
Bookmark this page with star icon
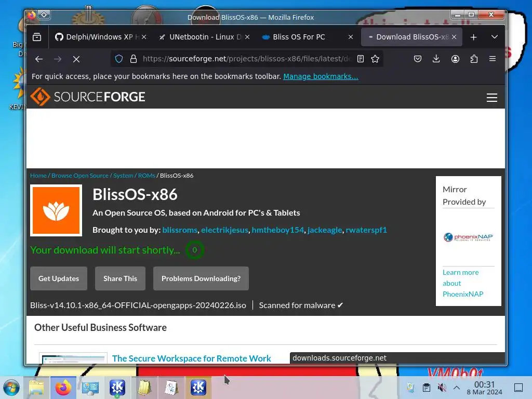375,59
